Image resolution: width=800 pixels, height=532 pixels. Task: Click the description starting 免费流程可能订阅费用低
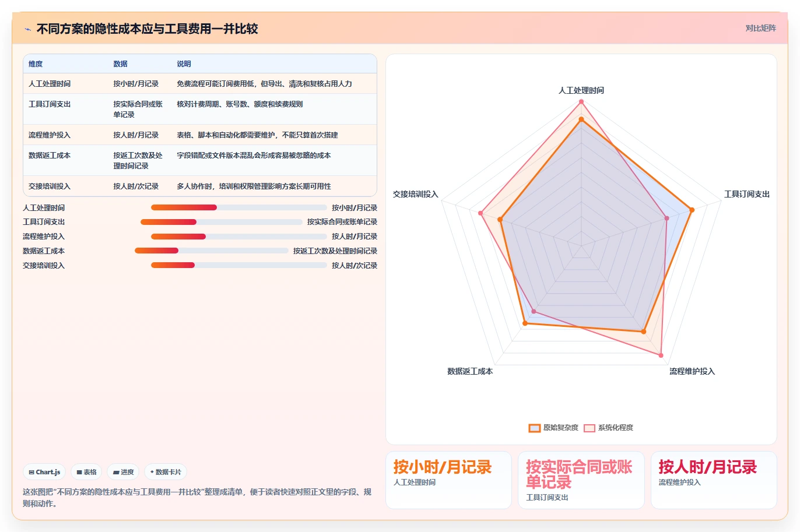click(x=264, y=84)
